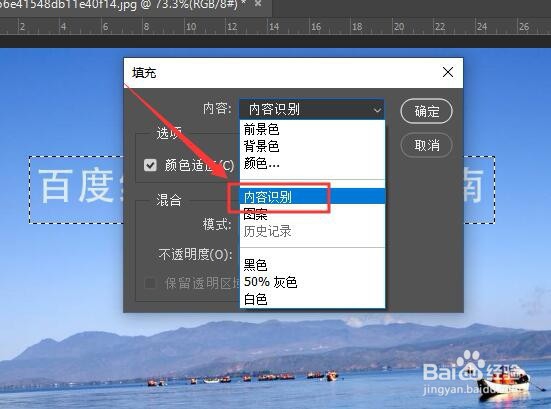Open the 内容 dropdown combo box
This screenshot has width=551, height=409.
pos(312,109)
